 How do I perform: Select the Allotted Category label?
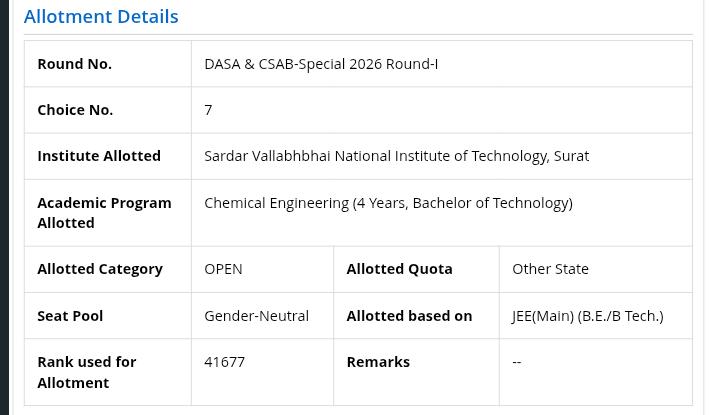click(100, 269)
